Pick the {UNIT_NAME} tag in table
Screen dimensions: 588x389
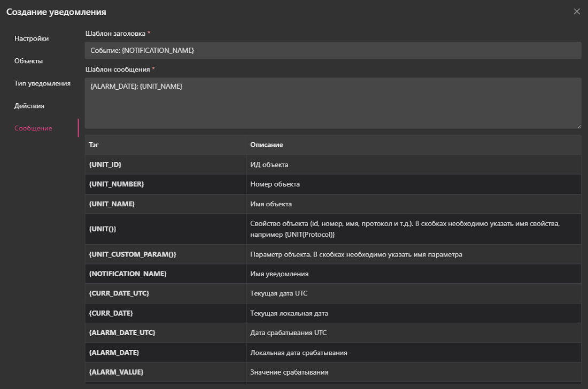(x=112, y=204)
